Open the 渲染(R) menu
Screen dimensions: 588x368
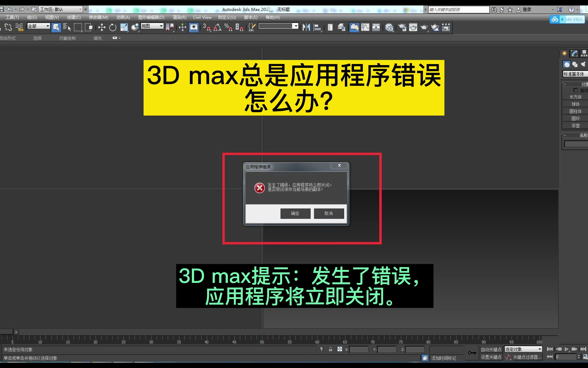pyautogui.click(x=179, y=17)
